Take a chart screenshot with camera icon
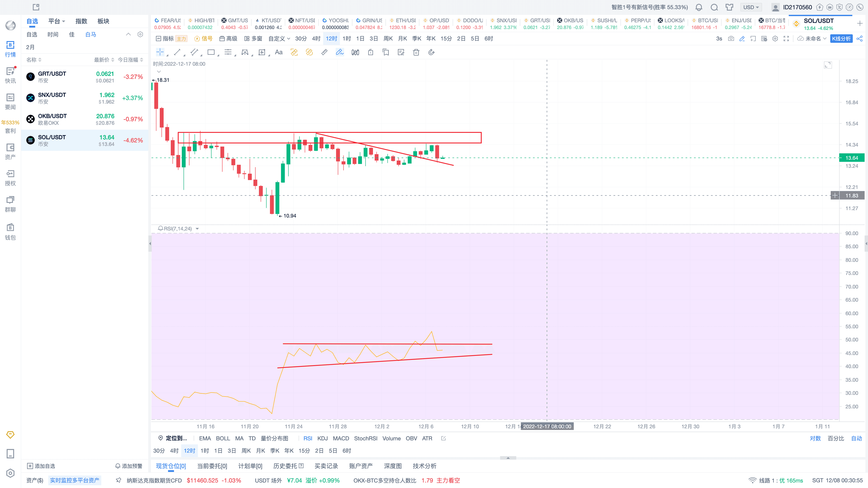 (731, 39)
